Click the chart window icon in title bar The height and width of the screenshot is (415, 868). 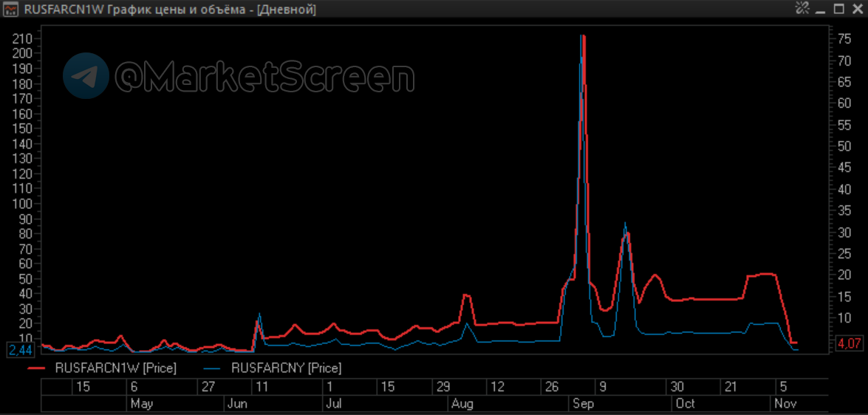click(x=10, y=9)
